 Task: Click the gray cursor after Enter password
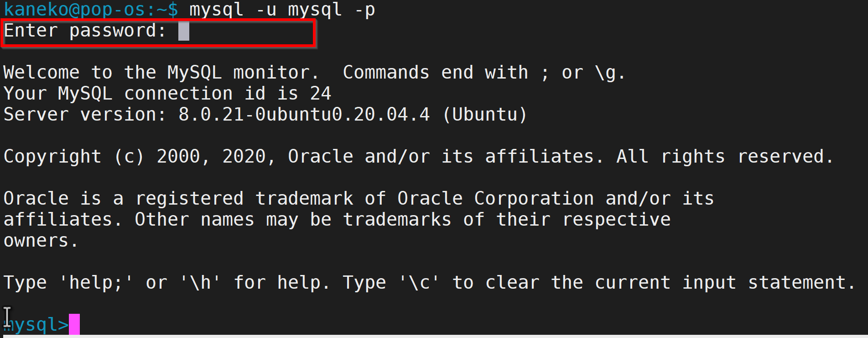tap(184, 31)
